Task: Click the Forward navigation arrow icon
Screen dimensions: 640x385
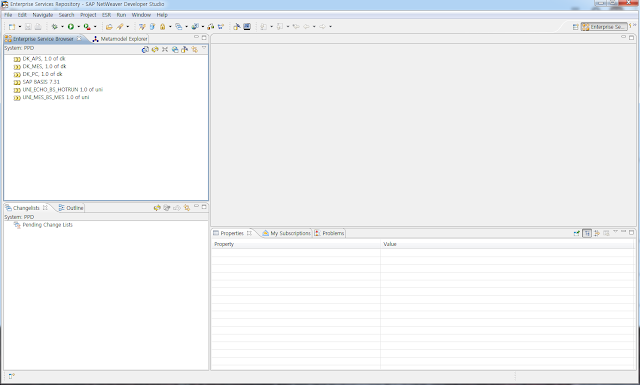Action: 322,27
